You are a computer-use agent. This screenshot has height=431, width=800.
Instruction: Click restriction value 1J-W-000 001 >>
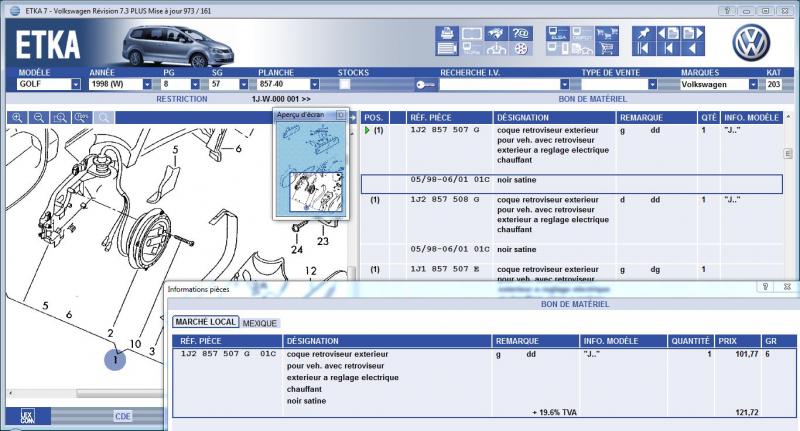tap(281, 99)
